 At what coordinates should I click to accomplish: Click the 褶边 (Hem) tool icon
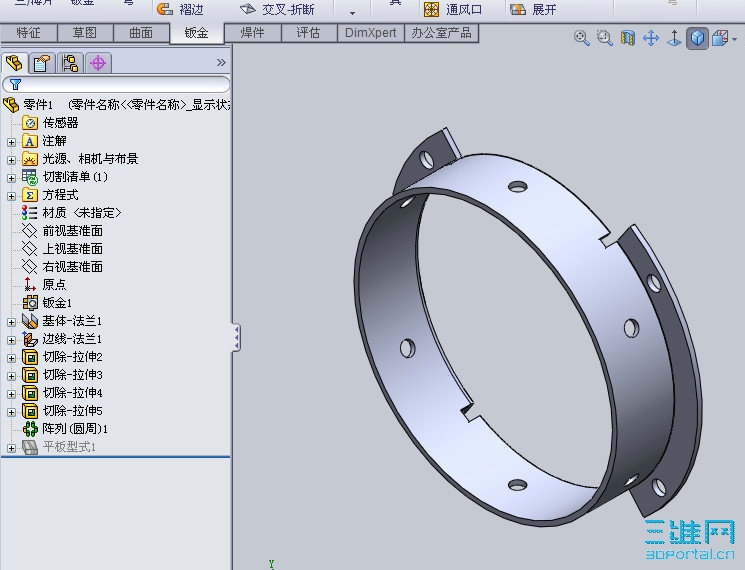tap(165, 9)
